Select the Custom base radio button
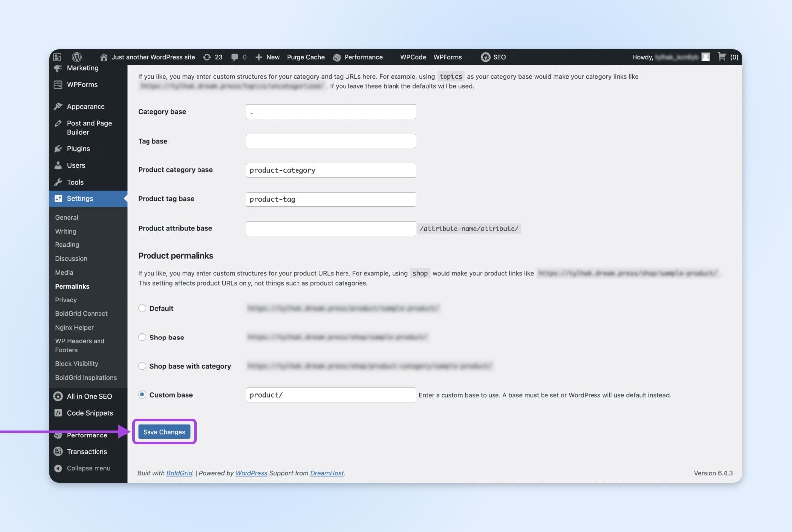The height and width of the screenshot is (532, 792). [x=142, y=395]
